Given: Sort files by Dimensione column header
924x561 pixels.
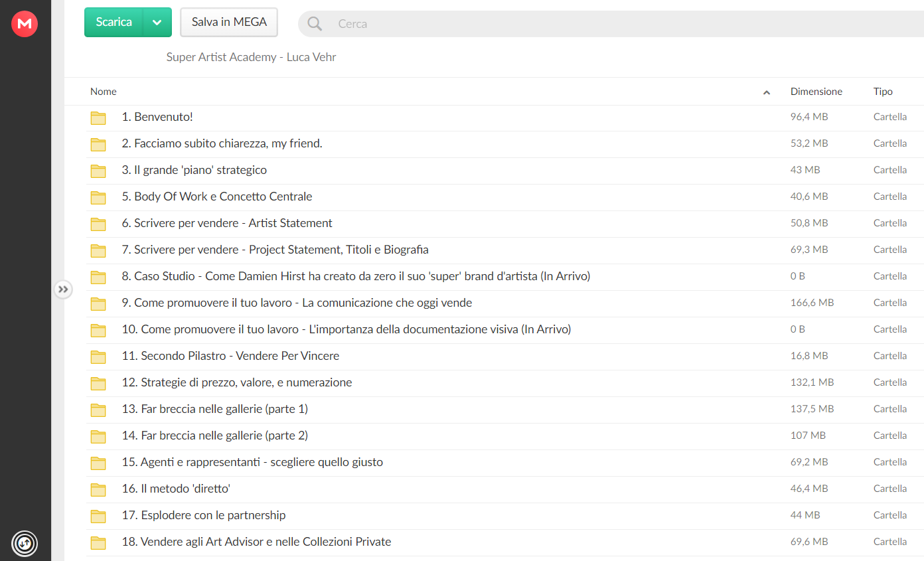Looking at the screenshot, I should click(816, 92).
